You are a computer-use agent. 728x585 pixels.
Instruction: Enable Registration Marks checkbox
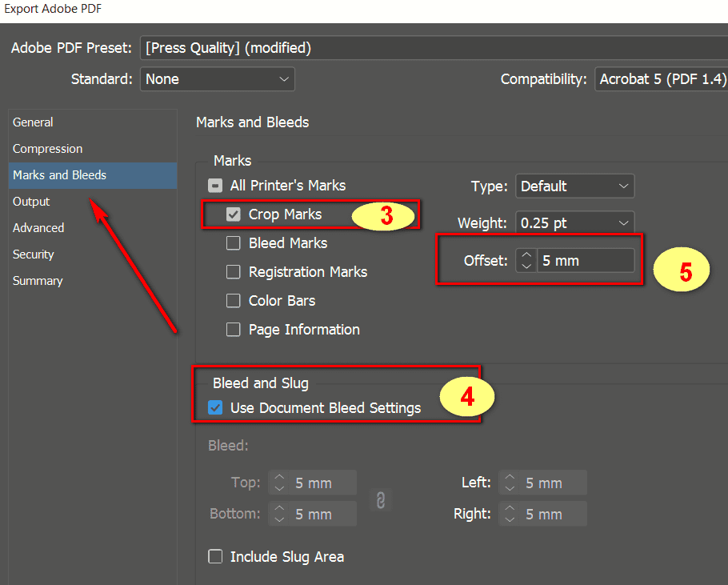pos(234,272)
